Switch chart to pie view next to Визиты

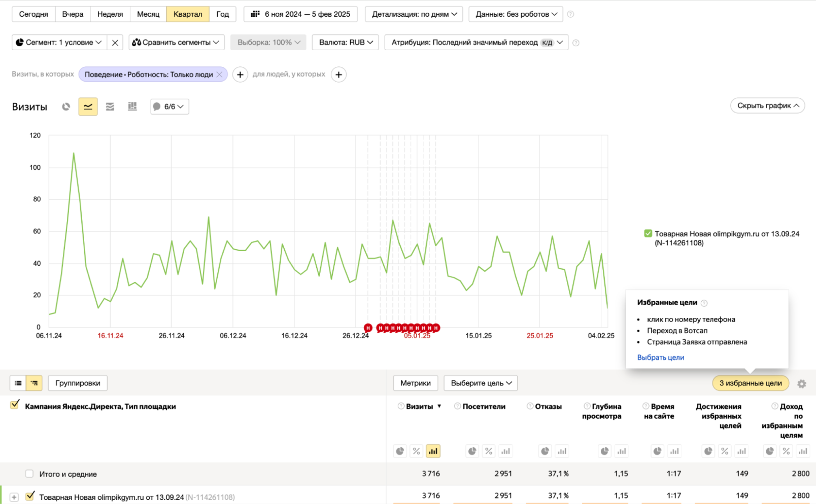66,106
